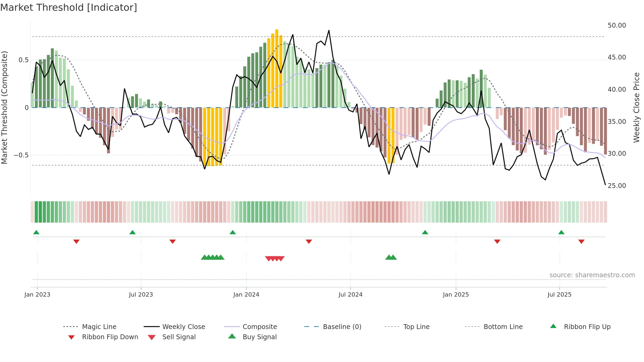Toggle the Baseline (0) legend entry
644x362 pixels.
[333, 327]
